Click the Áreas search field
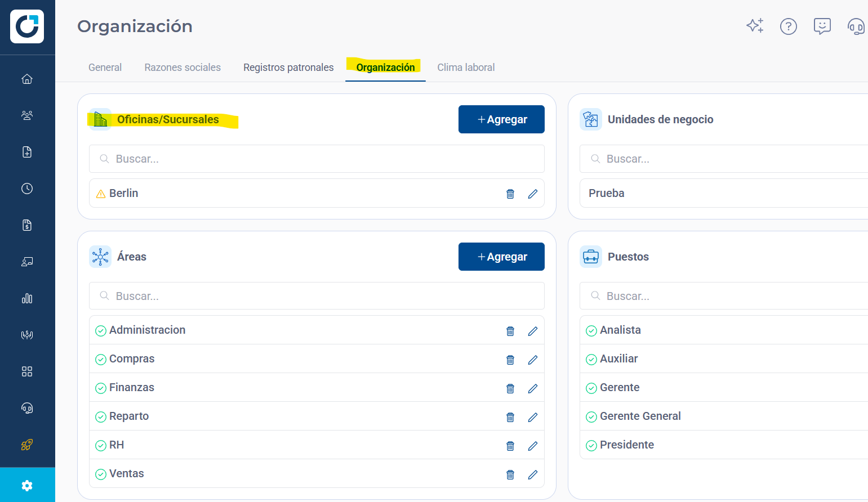The image size is (868, 502). click(x=317, y=296)
